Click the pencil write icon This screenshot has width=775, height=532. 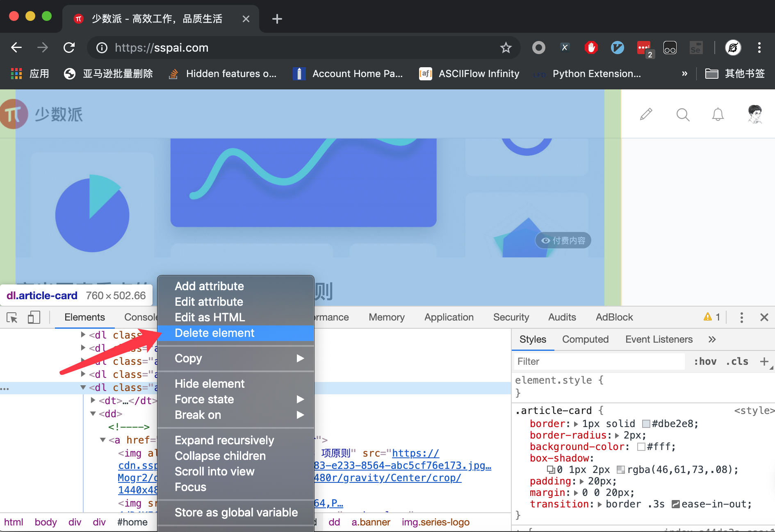click(646, 114)
